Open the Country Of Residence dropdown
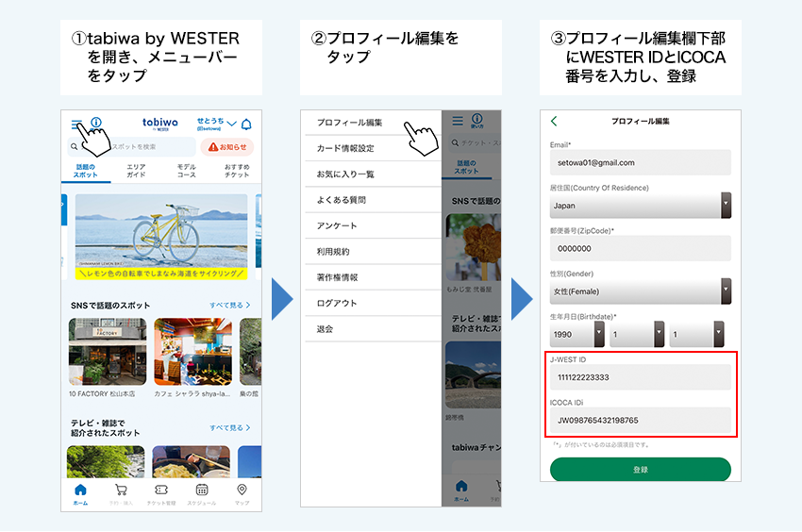 (641, 205)
